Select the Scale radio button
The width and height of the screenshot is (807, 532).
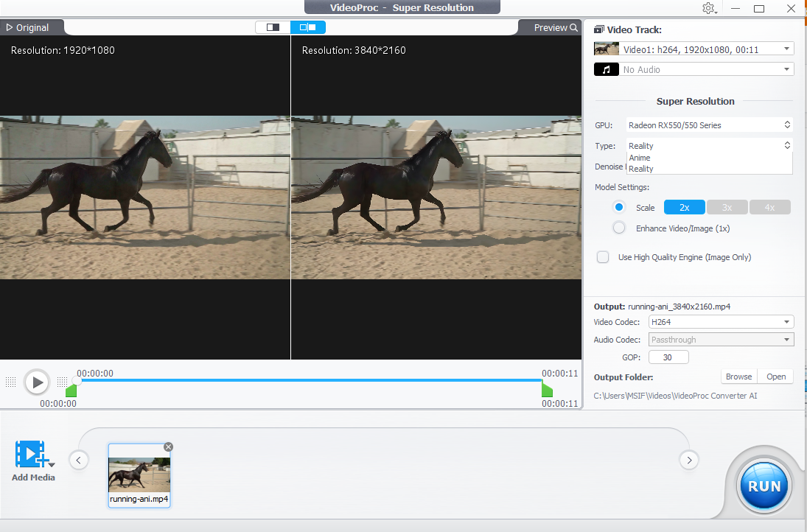[619, 207]
